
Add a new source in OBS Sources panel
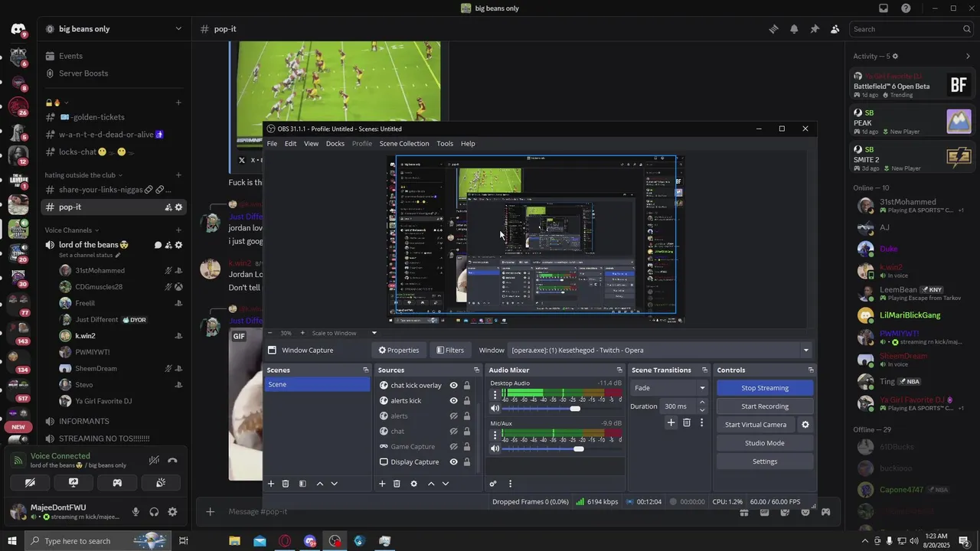(x=382, y=484)
